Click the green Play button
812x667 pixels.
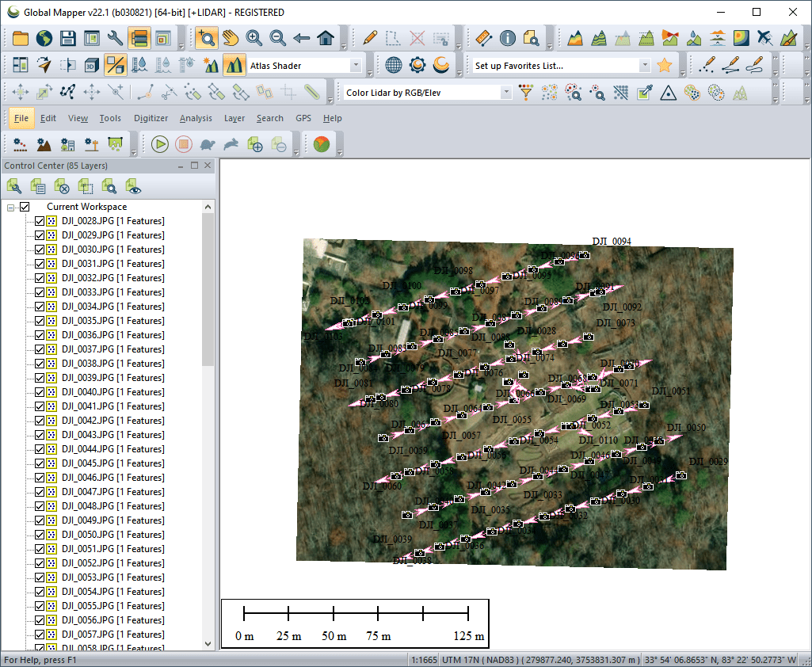coord(160,144)
